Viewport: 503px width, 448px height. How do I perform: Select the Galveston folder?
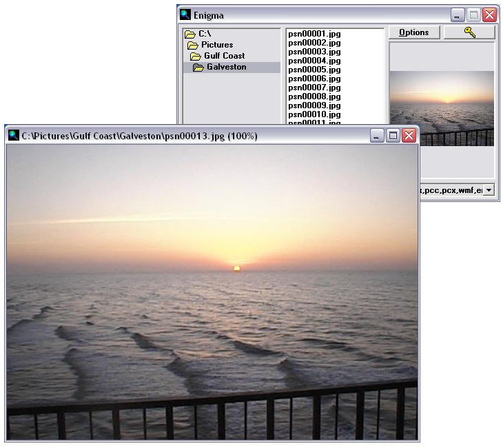[232, 67]
